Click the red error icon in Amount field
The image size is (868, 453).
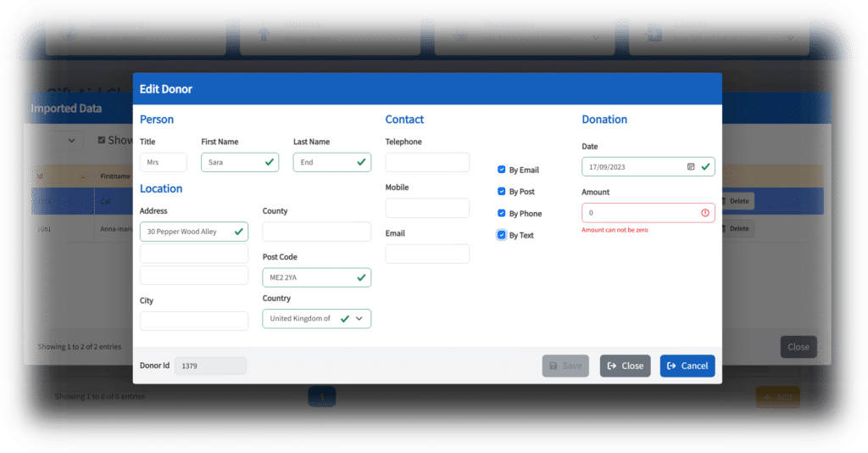705,213
